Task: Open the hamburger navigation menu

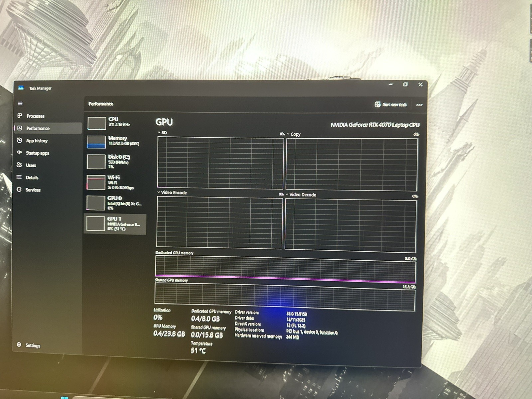Action: point(20,103)
